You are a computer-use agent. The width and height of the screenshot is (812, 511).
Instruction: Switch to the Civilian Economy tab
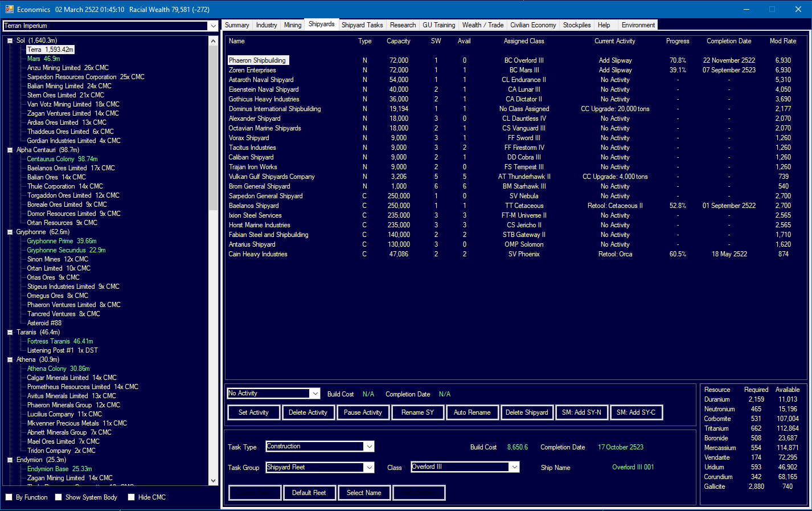(x=533, y=25)
